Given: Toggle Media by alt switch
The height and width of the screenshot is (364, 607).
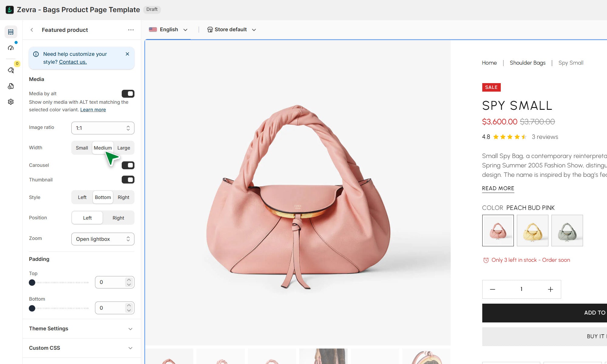Looking at the screenshot, I should pyautogui.click(x=128, y=94).
